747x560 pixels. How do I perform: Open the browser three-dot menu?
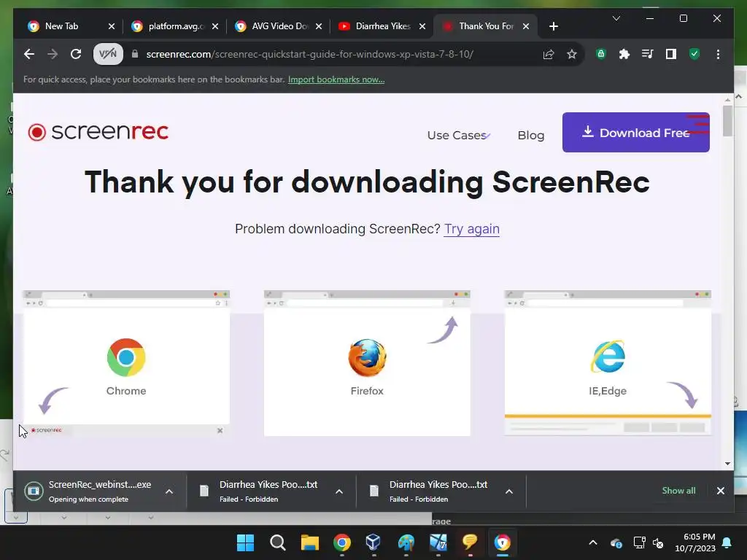click(x=718, y=54)
